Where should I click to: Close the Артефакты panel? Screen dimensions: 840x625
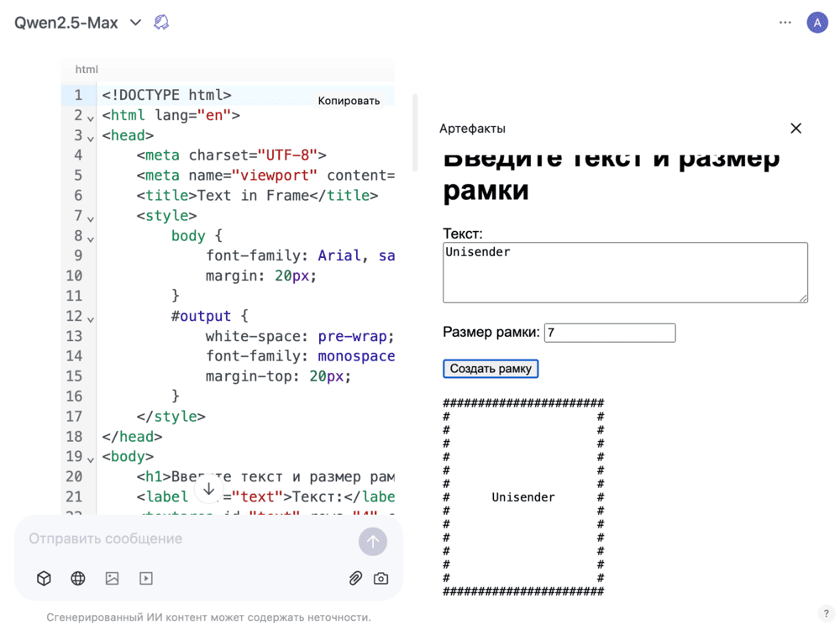(x=795, y=129)
